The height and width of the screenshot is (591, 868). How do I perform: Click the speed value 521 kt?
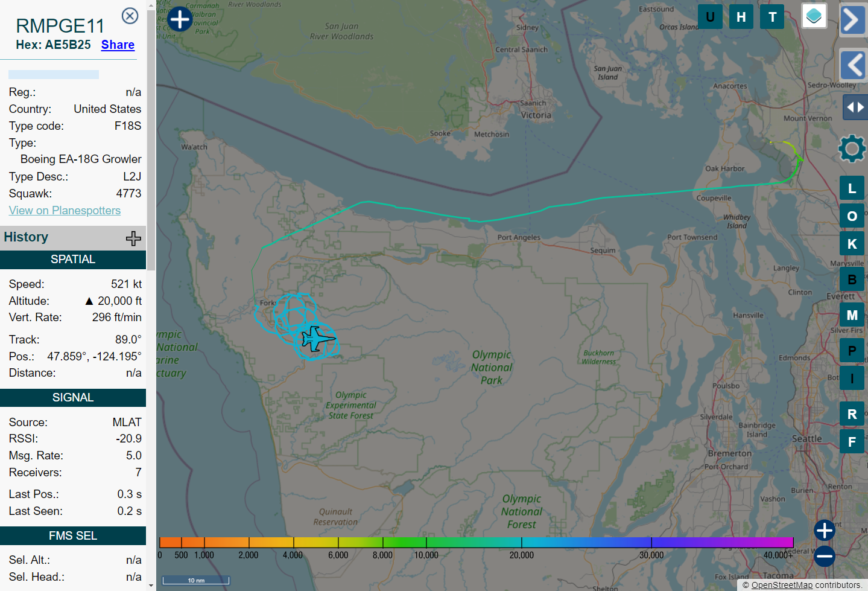(x=126, y=284)
